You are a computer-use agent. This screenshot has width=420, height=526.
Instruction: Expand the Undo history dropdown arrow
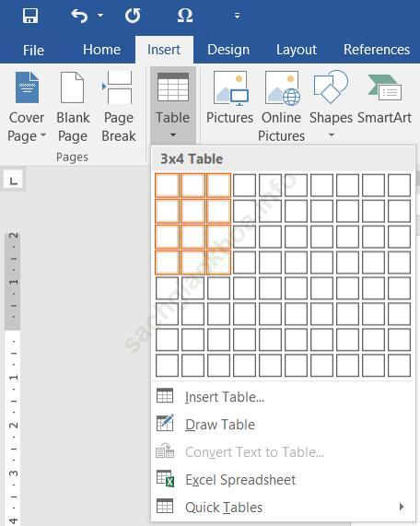pyautogui.click(x=100, y=16)
